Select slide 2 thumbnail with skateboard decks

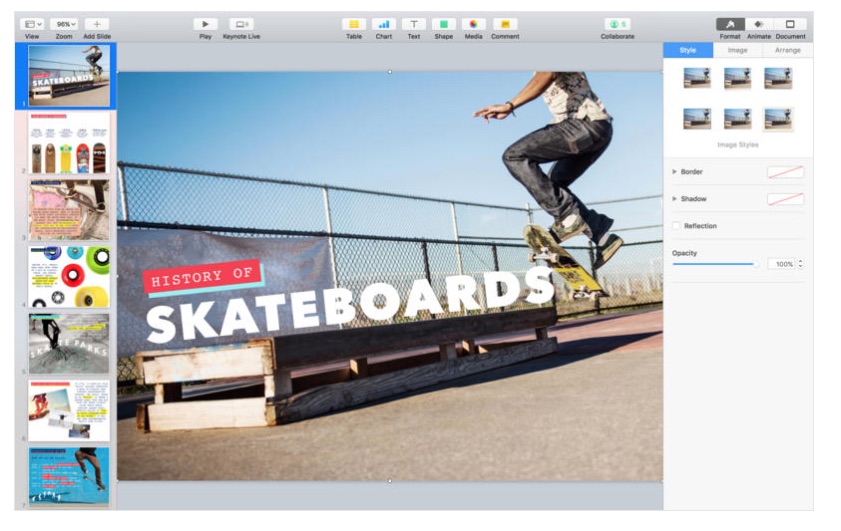point(69,143)
